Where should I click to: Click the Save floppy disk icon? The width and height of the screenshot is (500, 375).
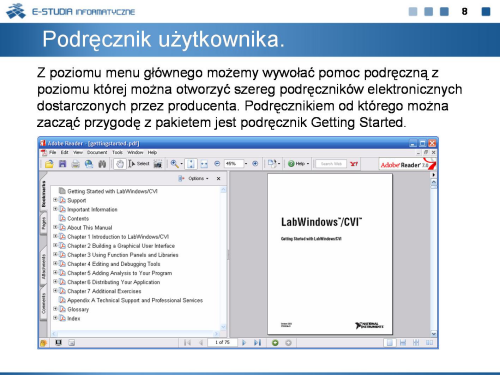[x=62, y=164]
